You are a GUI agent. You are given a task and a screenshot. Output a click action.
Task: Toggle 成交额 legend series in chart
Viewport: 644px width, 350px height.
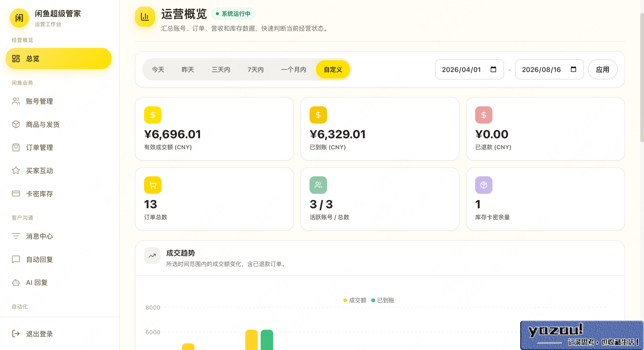(355, 300)
